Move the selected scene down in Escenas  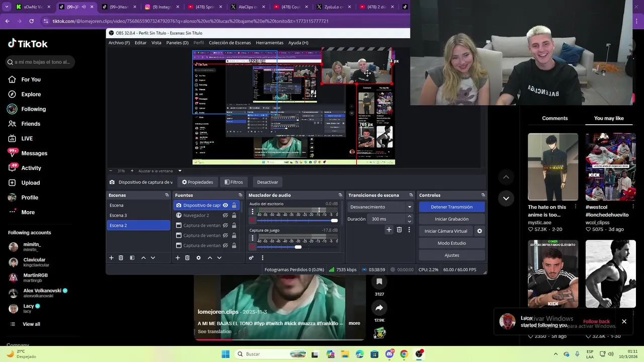(153, 258)
